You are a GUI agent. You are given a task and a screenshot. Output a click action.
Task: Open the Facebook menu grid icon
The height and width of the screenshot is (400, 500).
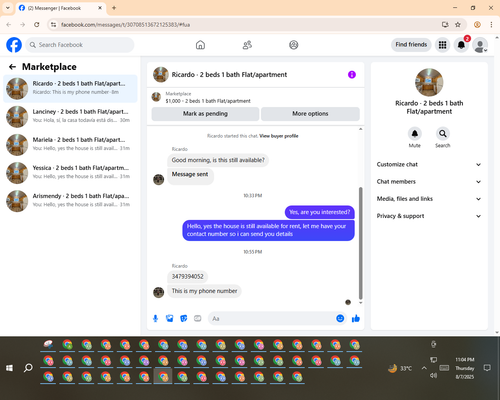coord(442,45)
